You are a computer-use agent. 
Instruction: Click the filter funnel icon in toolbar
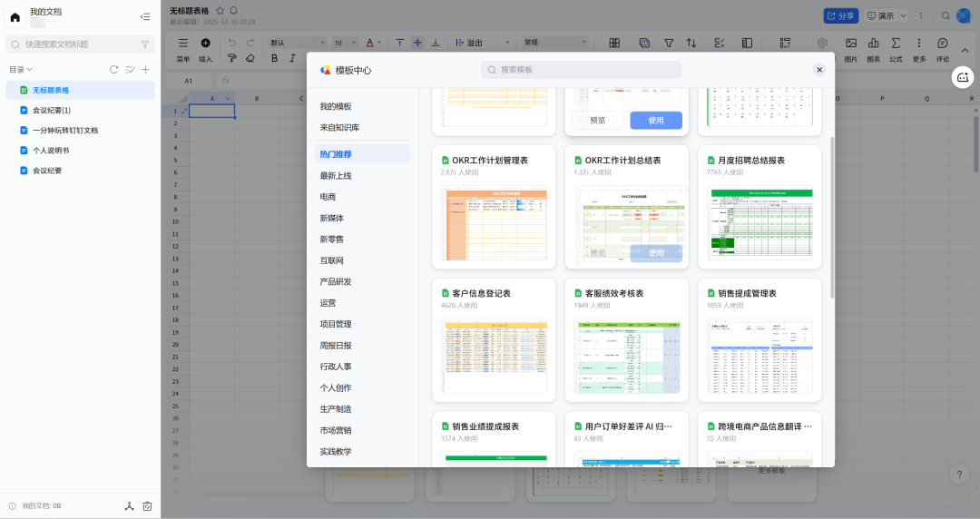tap(669, 43)
